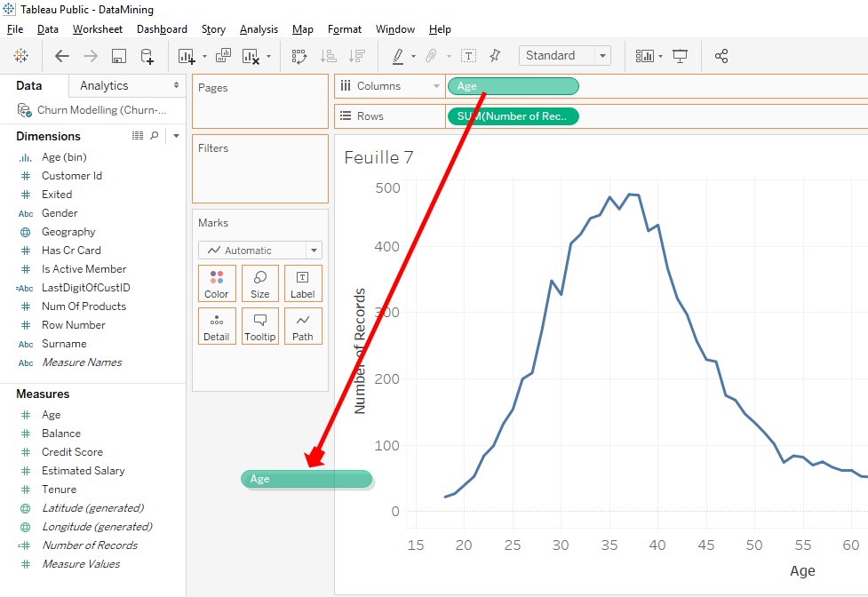Open the Size marks card
Screen dimensions: 868x597
(259, 283)
